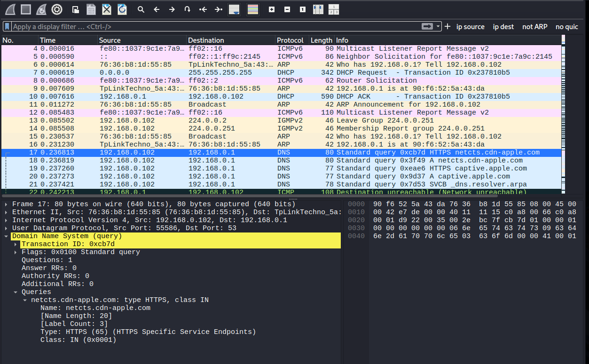Screen dimensions: 589x364
Task: Open the display filter history dropdown
Action: (x=438, y=27)
